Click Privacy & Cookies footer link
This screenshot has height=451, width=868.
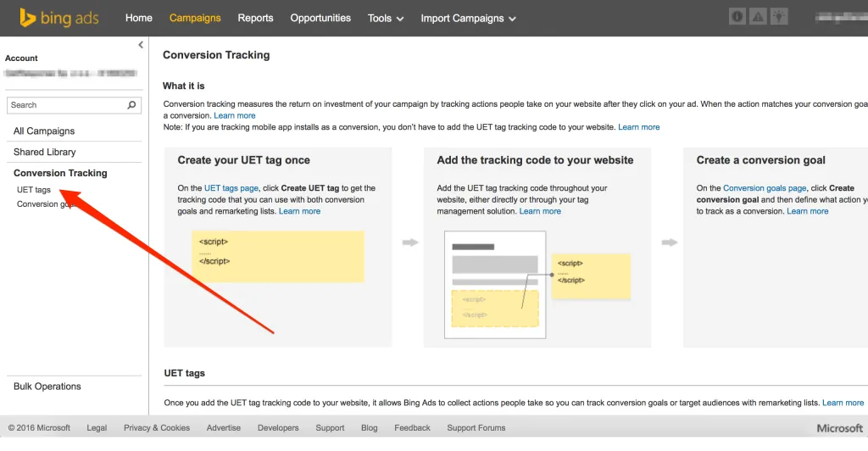click(157, 428)
